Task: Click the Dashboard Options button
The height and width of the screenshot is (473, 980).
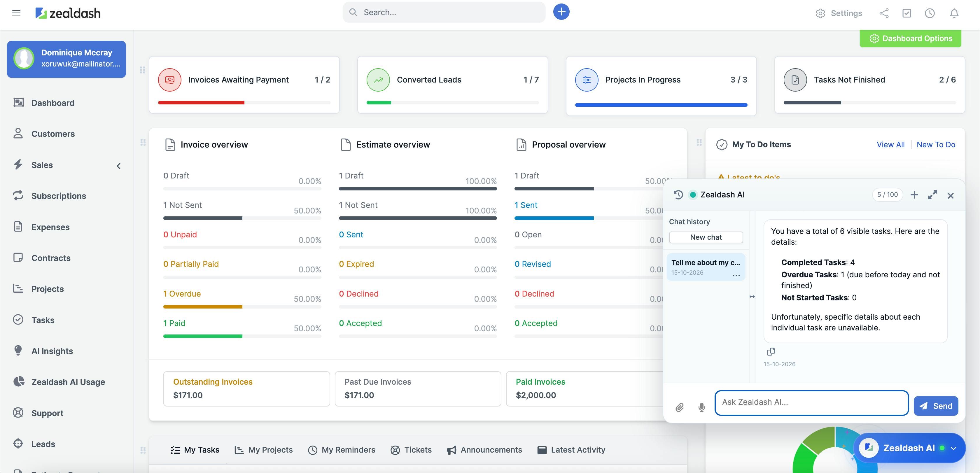Action: click(x=910, y=38)
